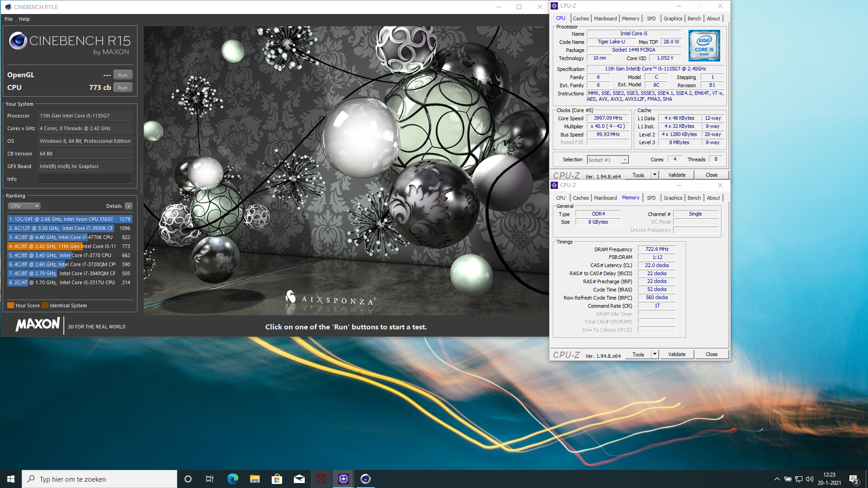This screenshot has width=868, height=488.
Task: Switch to Caches tab in top CPU-Z window
Action: click(x=580, y=19)
